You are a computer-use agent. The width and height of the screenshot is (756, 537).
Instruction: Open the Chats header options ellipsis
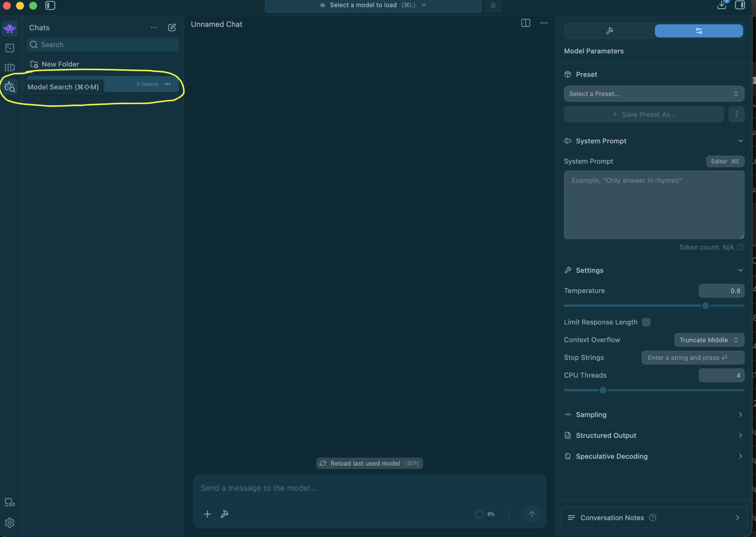154,27
